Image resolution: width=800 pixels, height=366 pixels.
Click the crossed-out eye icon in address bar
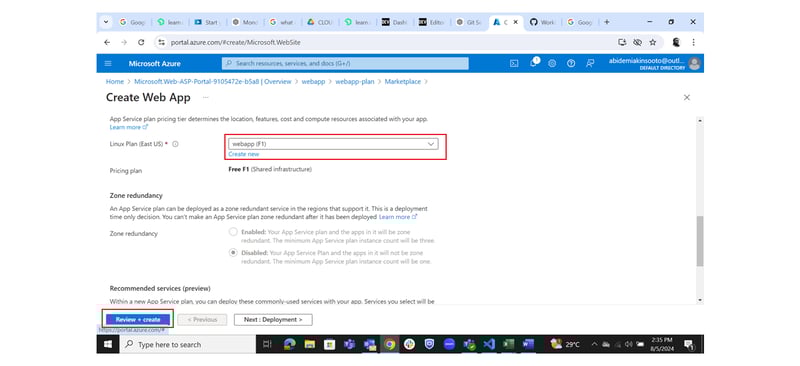(x=637, y=42)
